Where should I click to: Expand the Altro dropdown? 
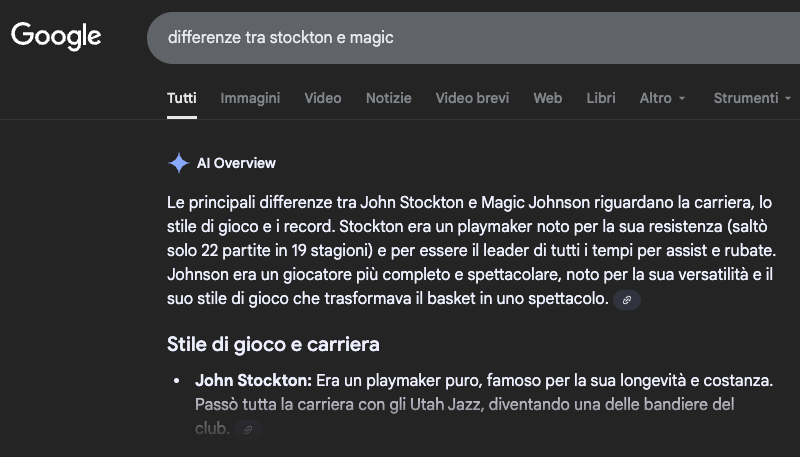coord(662,98)
